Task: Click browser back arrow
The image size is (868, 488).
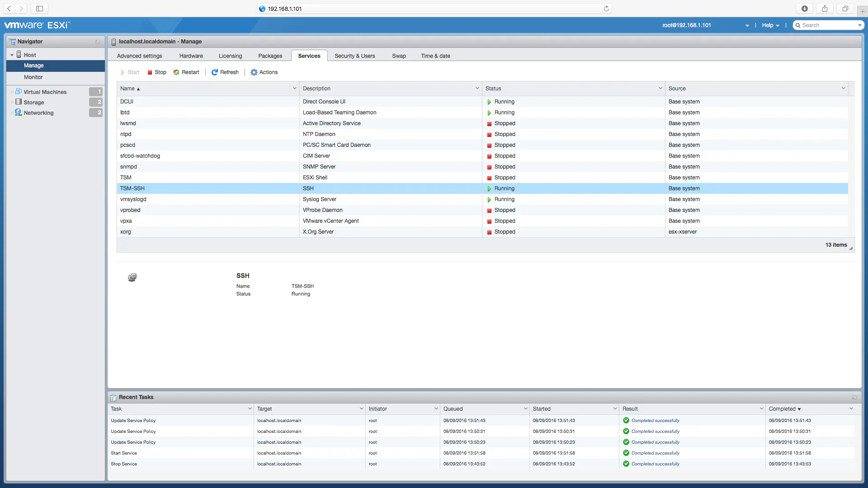Action: click(x=9, y=9)
